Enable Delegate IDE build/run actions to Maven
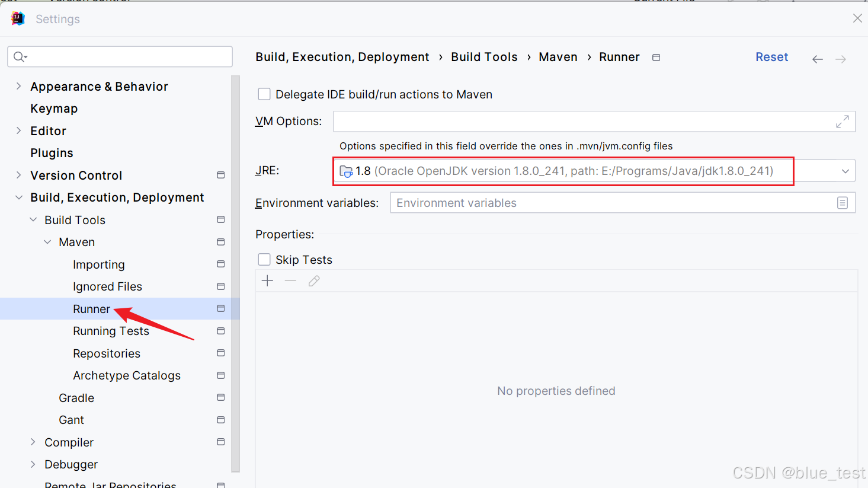The width and height of the screenshot is (868, 488). click(264, 94)
